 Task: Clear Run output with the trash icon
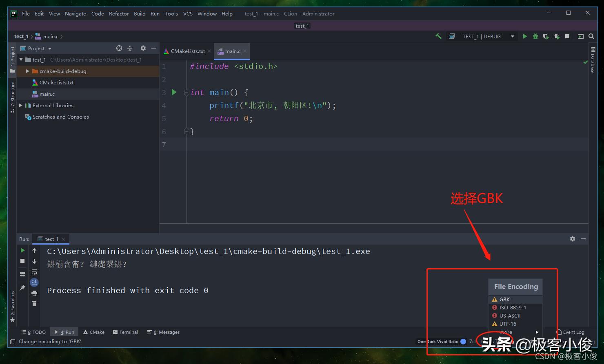click(x=34, y=303)
